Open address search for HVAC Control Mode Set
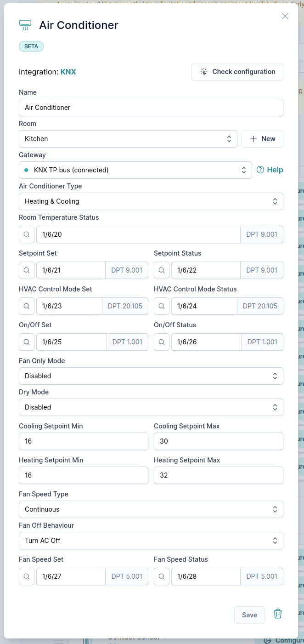304x644 pixels. point(27,306)
